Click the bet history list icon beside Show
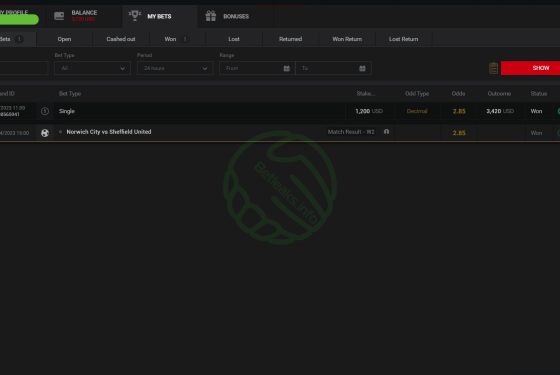 coord(493,68)
